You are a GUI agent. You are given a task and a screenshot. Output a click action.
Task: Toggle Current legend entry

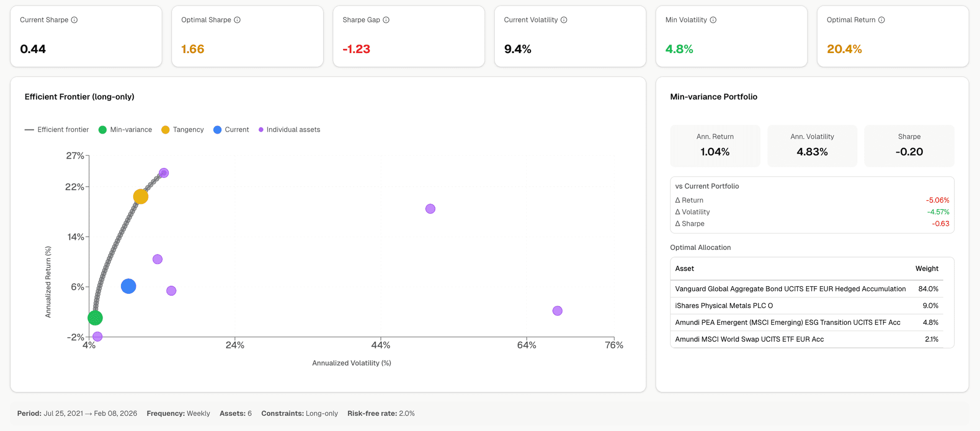[231, 130]
